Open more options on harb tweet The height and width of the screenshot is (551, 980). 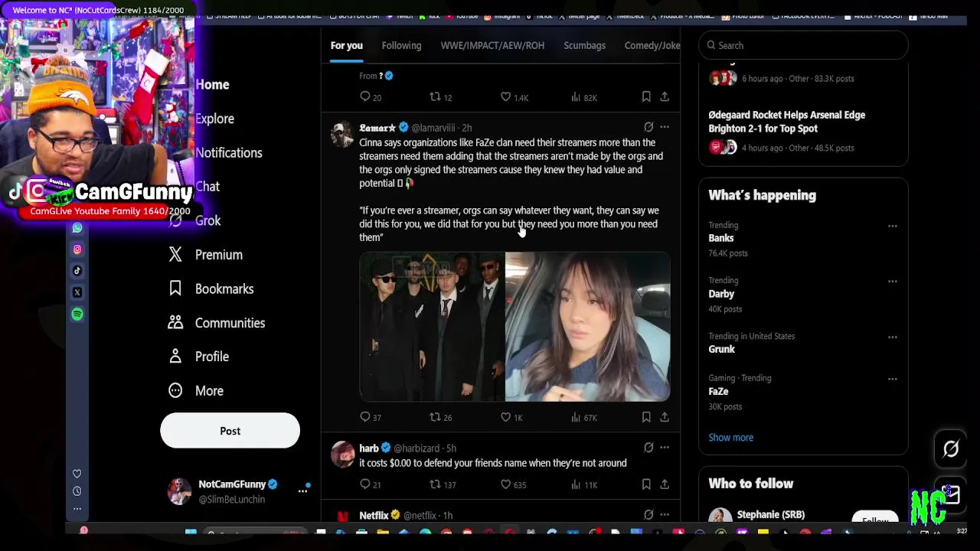pos(665,448)
